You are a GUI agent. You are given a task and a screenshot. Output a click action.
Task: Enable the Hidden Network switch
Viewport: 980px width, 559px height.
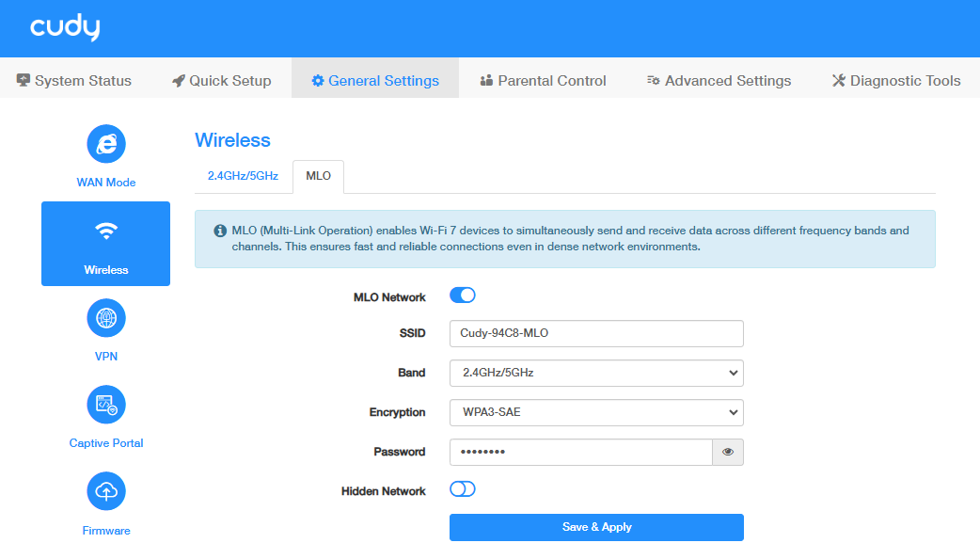pyautogui.click(x=463, y=489)
